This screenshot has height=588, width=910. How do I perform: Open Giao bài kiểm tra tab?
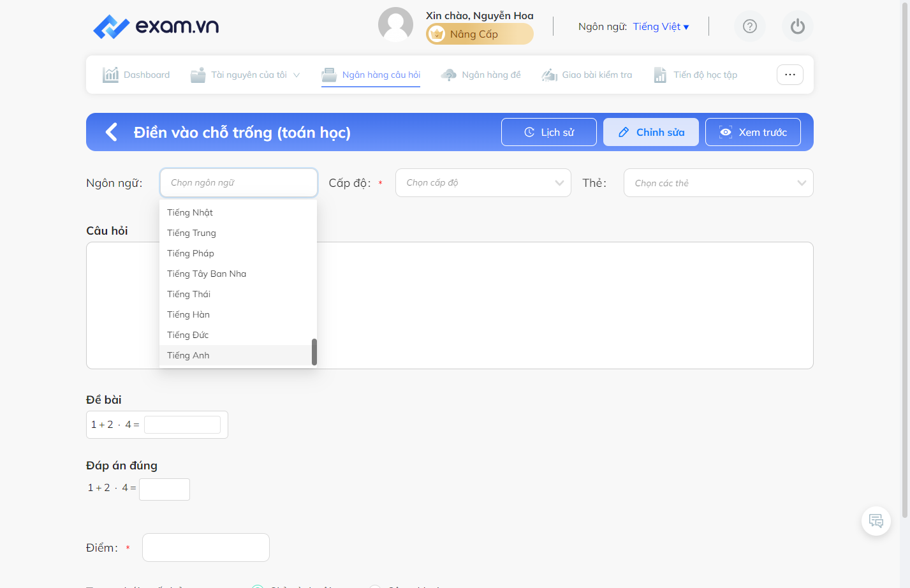(587, 75)
